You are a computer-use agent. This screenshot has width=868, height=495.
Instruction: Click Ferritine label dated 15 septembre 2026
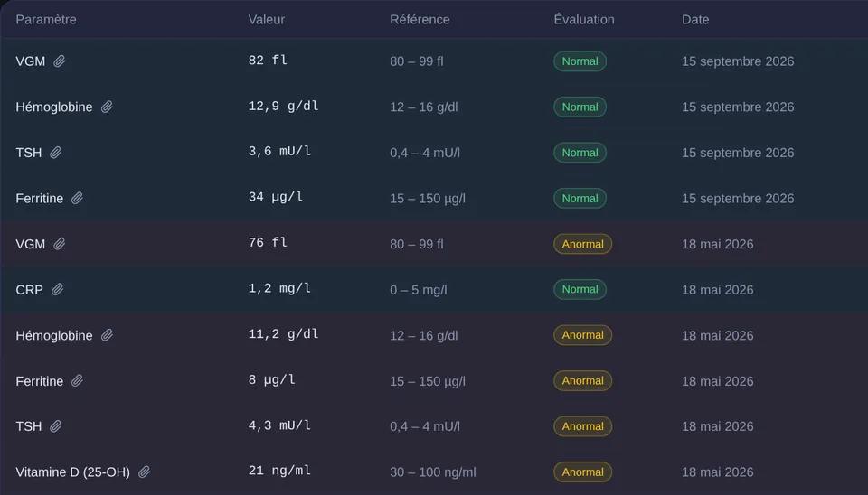pyautogui.click(x=39, y=199)
